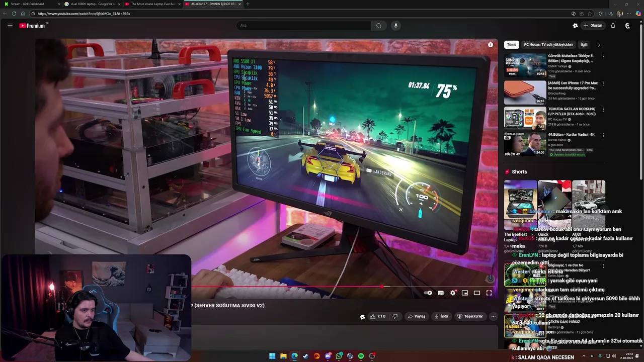Open 49.Bölüm - Kurtlar Vadisi video

pos(525,144)
